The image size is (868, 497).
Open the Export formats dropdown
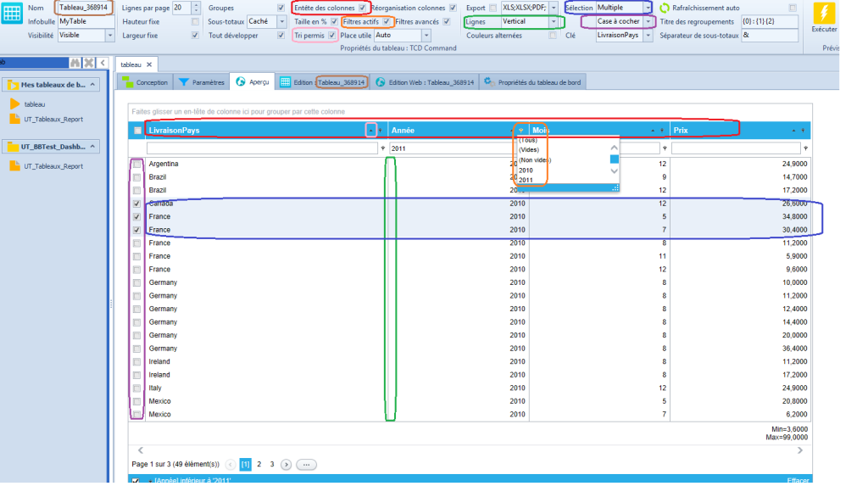click(x=553, y=8)
